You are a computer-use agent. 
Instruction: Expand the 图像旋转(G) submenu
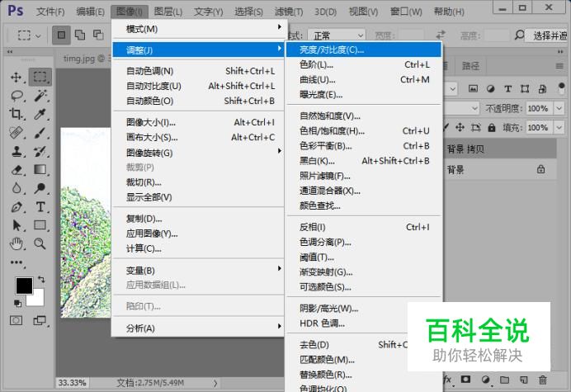(x=199, y=153)
